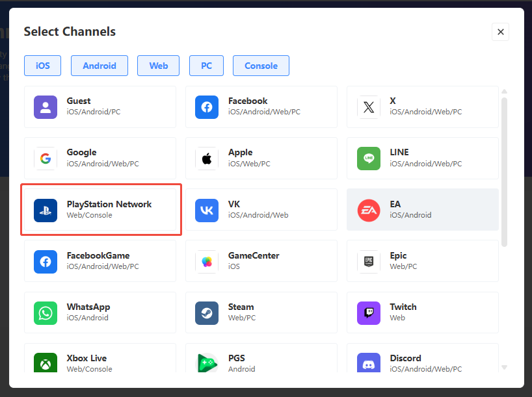The height and width of the screenshot is (397, 532).
Task: Click the Discord channel icon
Action: point(368,363)
